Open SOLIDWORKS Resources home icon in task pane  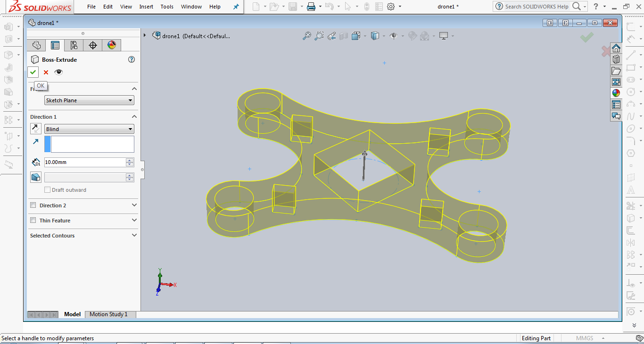[616, 48]
